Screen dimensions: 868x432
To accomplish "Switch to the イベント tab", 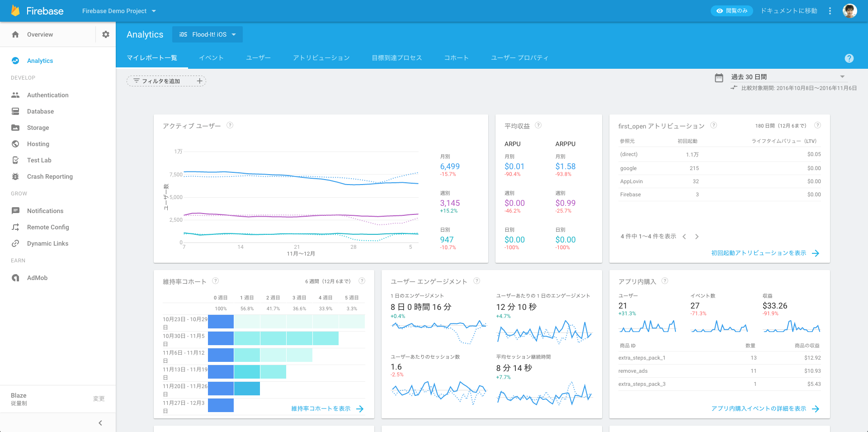I will [x=212, y=58].
